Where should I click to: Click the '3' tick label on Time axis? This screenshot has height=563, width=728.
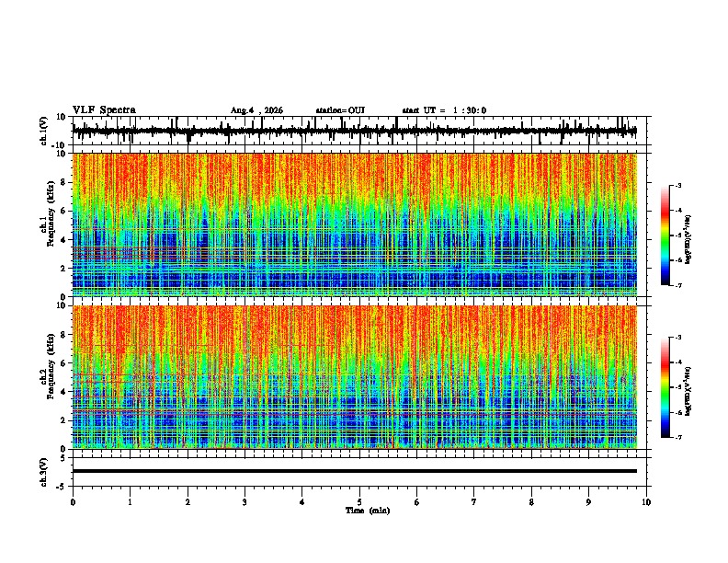pos(245,502)
